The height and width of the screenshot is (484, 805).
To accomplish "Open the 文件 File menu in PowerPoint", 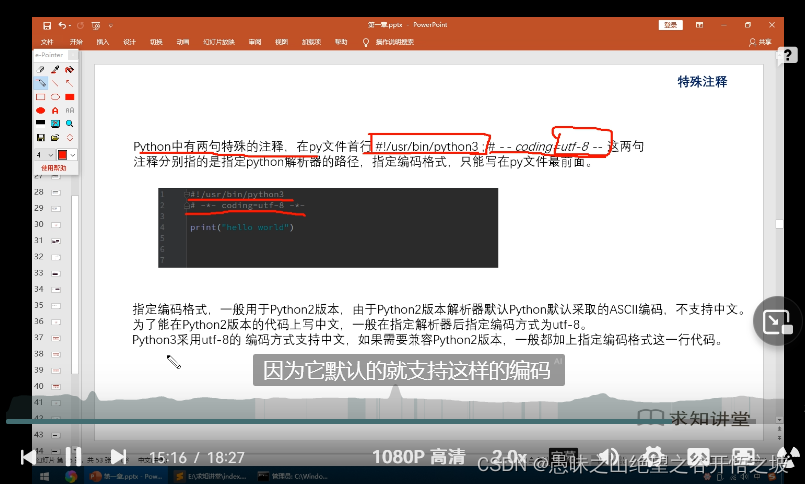I will tap(47, 42).
